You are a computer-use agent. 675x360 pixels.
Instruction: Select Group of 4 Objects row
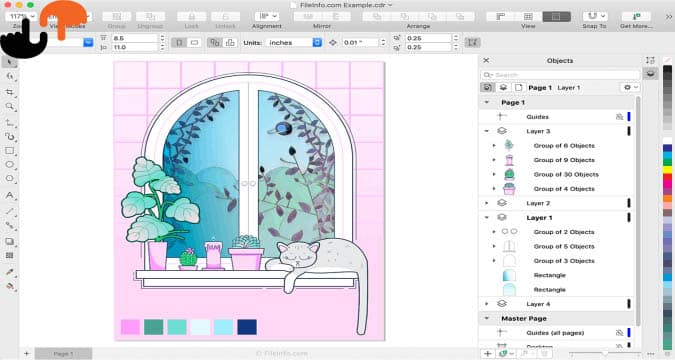(556, 189)
